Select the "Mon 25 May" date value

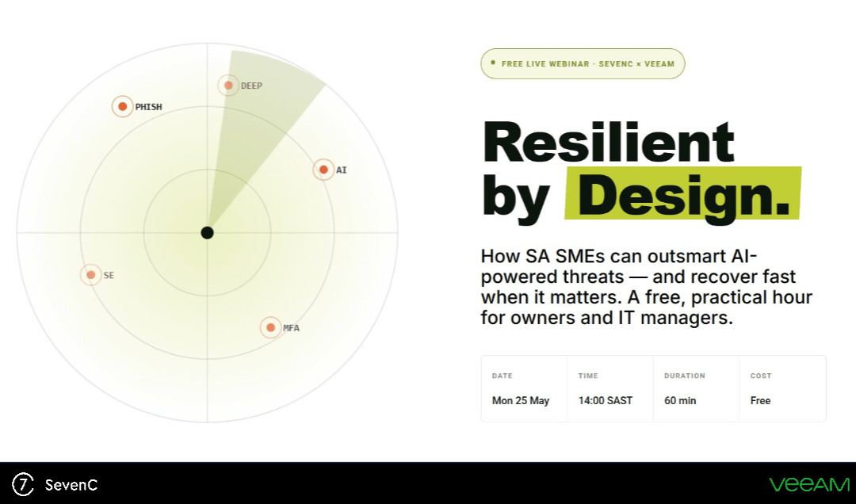click(521, 401)
